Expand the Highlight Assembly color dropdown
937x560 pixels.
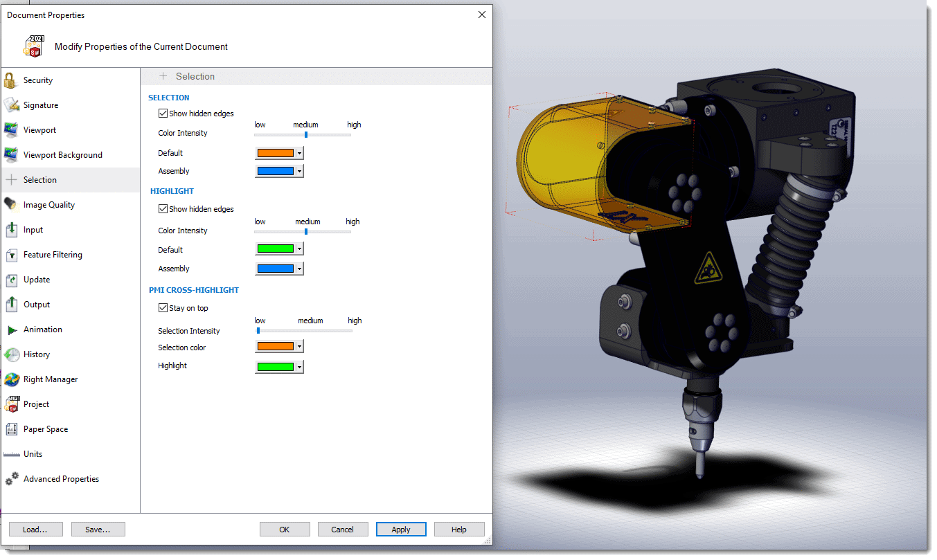[299, 269]
